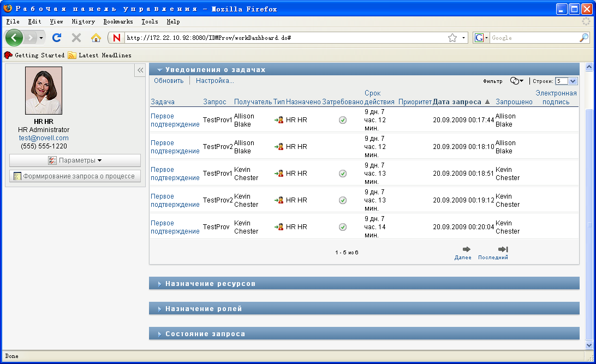The image size is (596, 364).
Task: Sort by the Задача column header
Action: pyautogui.click(x=163, y=102)
